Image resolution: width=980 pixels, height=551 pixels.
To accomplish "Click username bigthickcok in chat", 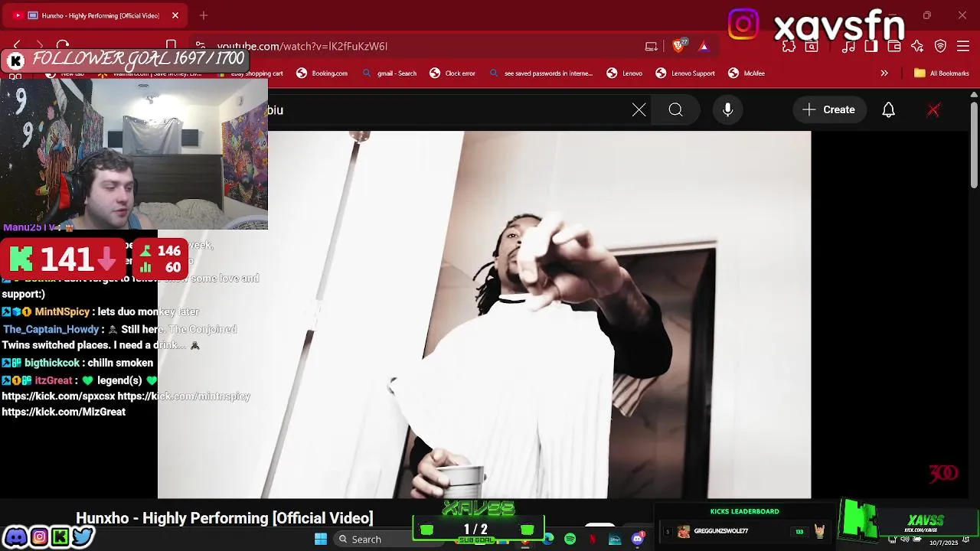I will [x=51, y=363].
